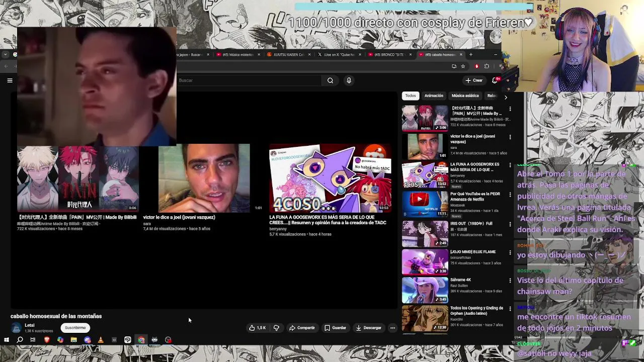The width and height of the screenshot is (644, 362).
Task: Save video with Guardar button
Action: tap(335, 328)
